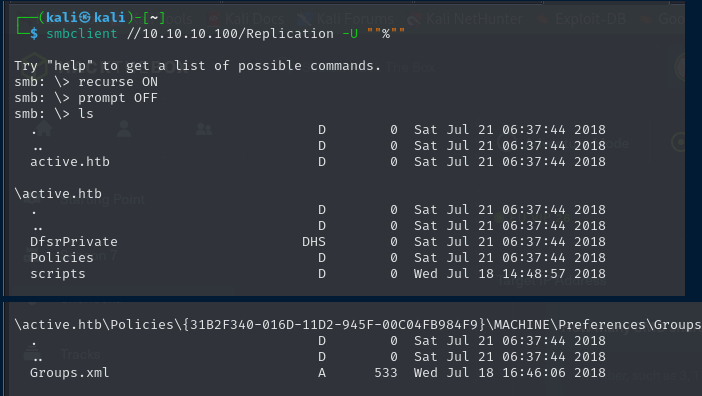Click the Kali Docs bookmark icon
702x396 pixels.
(x=214, y=19)
